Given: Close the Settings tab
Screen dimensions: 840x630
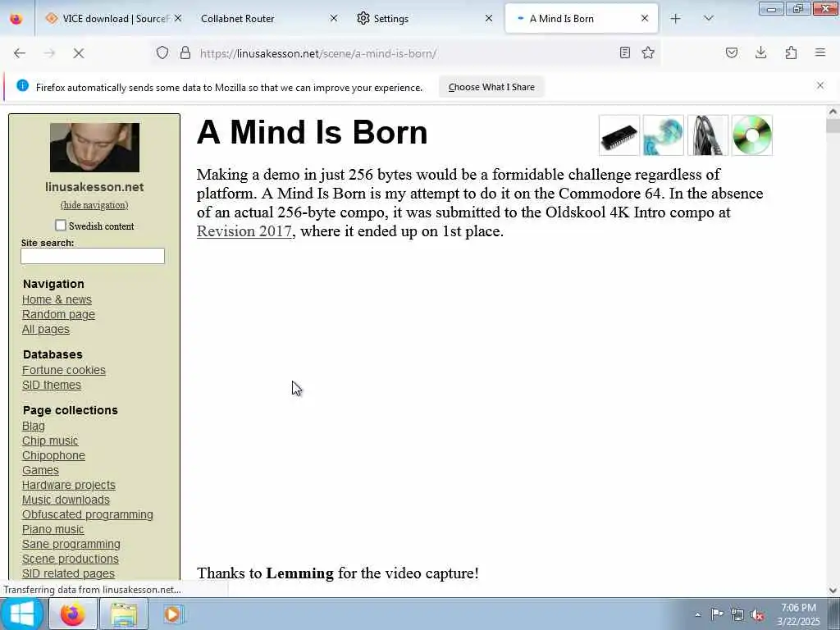Looking at the screenshot, I should (x=489, y=18).
